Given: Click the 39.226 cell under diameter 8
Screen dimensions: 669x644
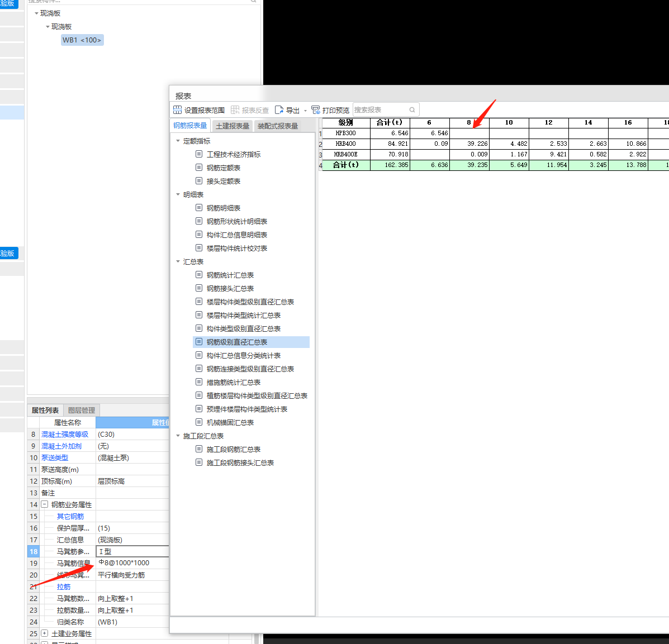Looking at the screenshot, I should coord(469,144).
